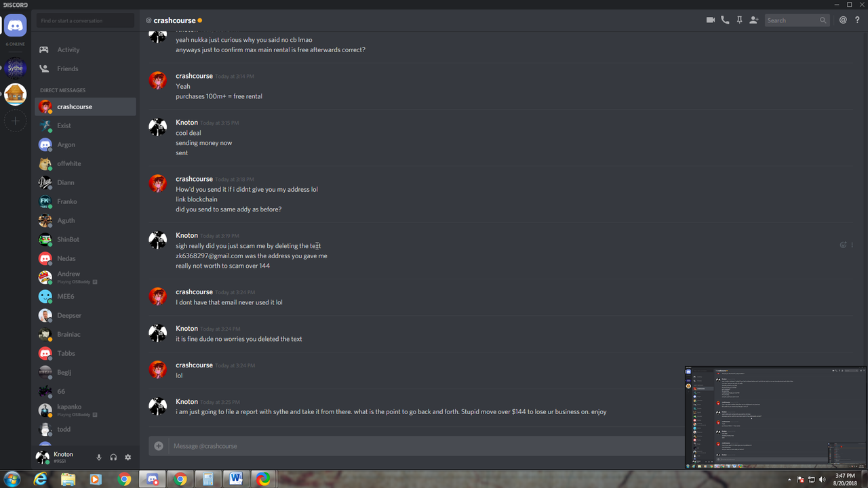Add a server with plus button

tap(15, 121)
